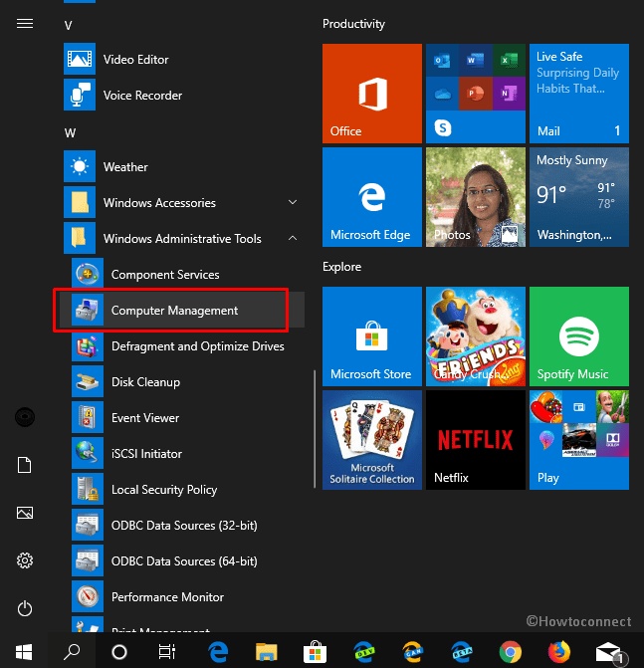Open Pictures from Start sidebar
Viewport: 644px width, 668px height.
[x=25, y=513]
